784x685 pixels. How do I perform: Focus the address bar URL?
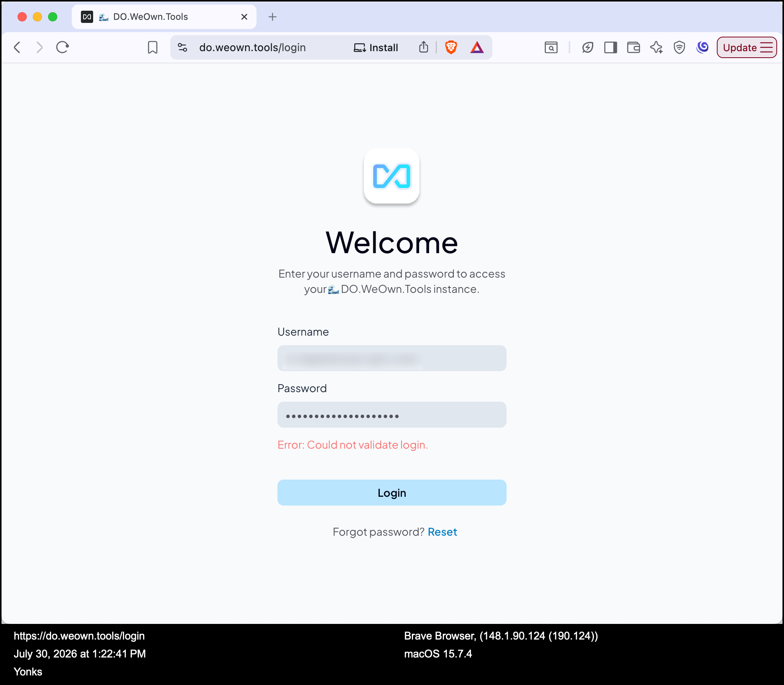(253, 47)
